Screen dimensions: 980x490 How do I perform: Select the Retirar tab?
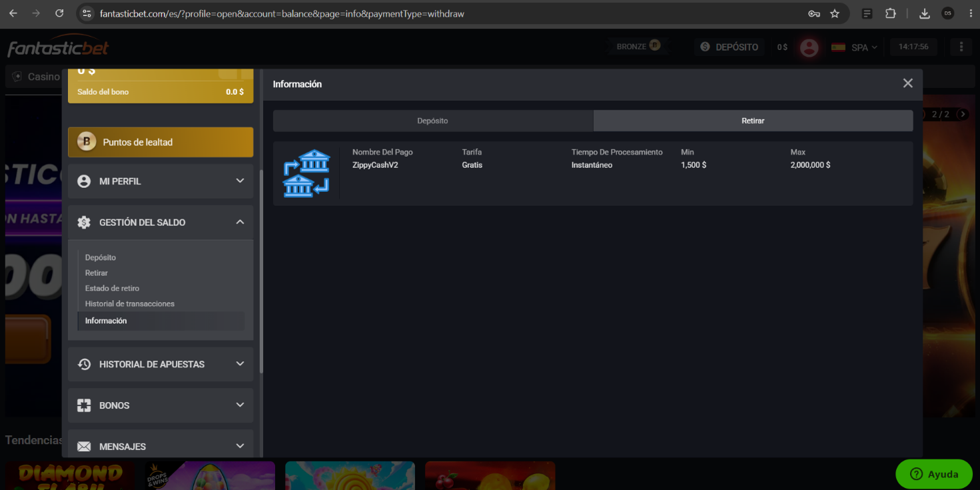point(753,121)
